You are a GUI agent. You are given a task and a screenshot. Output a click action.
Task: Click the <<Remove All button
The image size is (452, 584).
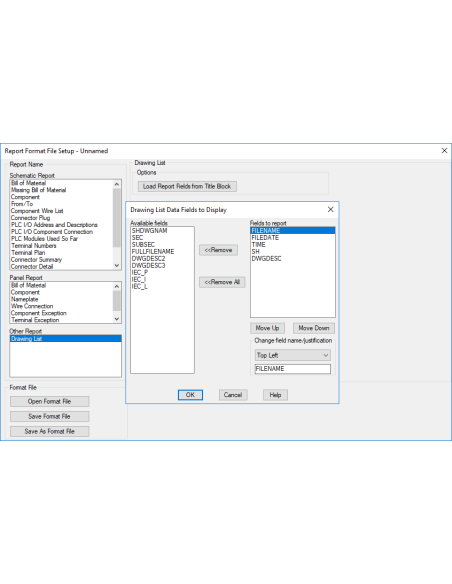[222, 282]
